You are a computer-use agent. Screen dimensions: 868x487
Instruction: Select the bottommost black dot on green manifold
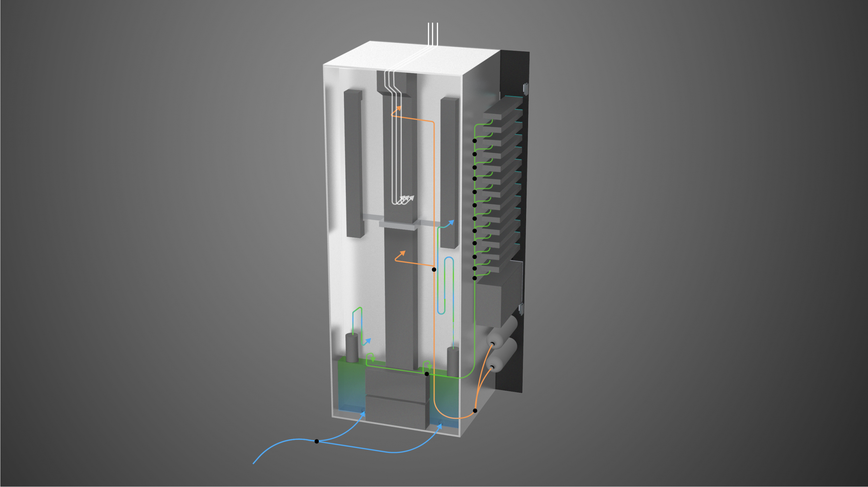(475, 278)
